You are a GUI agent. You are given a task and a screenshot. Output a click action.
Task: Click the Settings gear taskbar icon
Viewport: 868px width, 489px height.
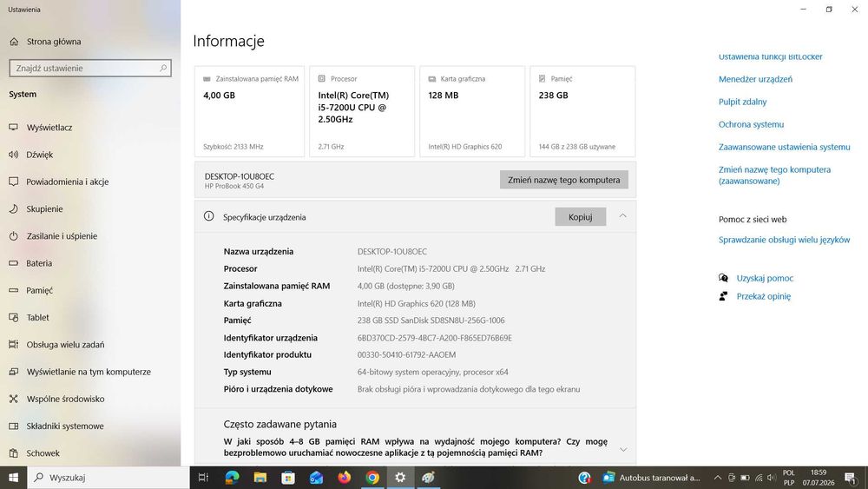point(400,478)
